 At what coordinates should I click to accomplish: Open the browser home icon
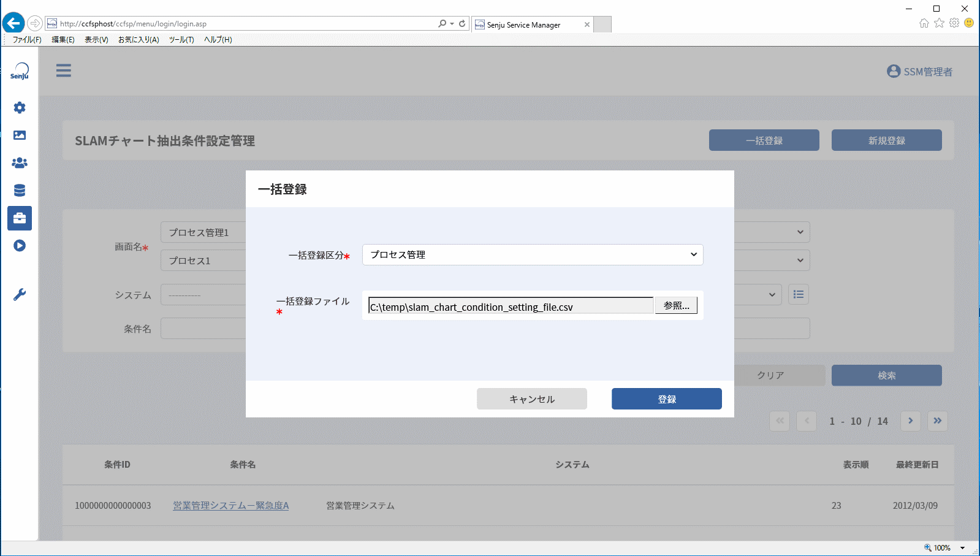click(x=924, y=23)
